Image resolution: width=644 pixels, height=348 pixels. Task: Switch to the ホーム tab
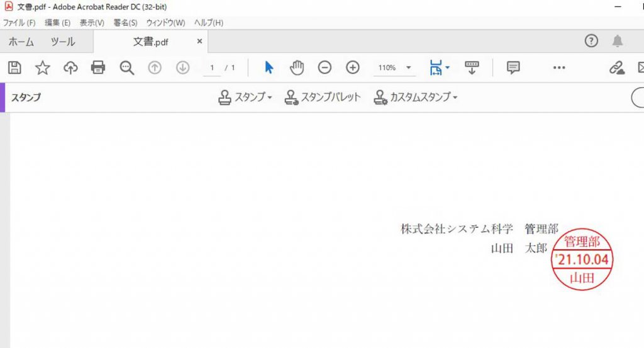pyautogui.click(x=21, y=42)
